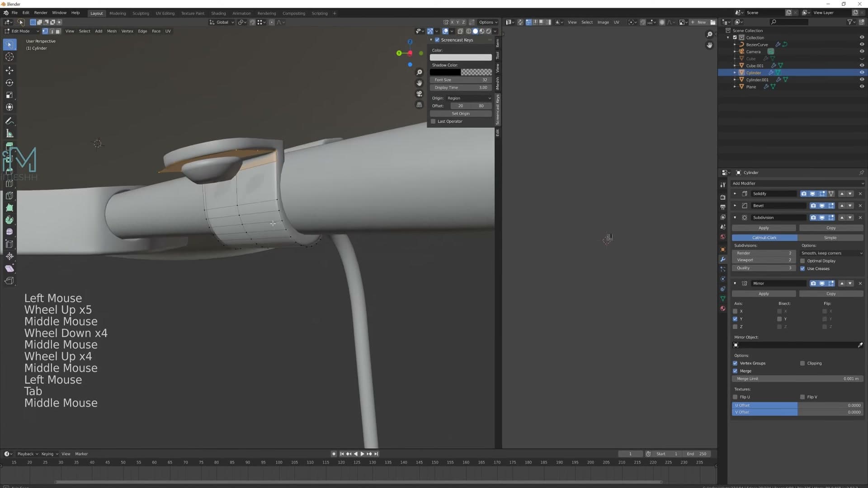
Task: Select the Transform tool
Action: 9,107
